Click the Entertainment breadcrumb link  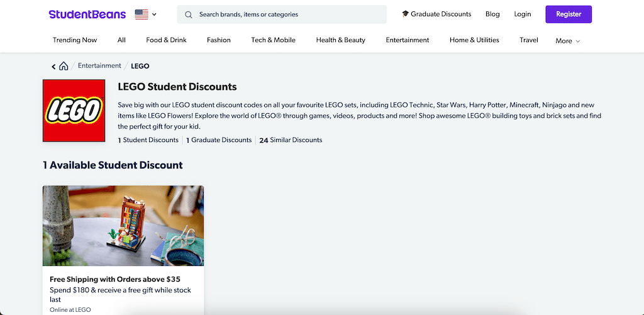[x=99, y=65]
